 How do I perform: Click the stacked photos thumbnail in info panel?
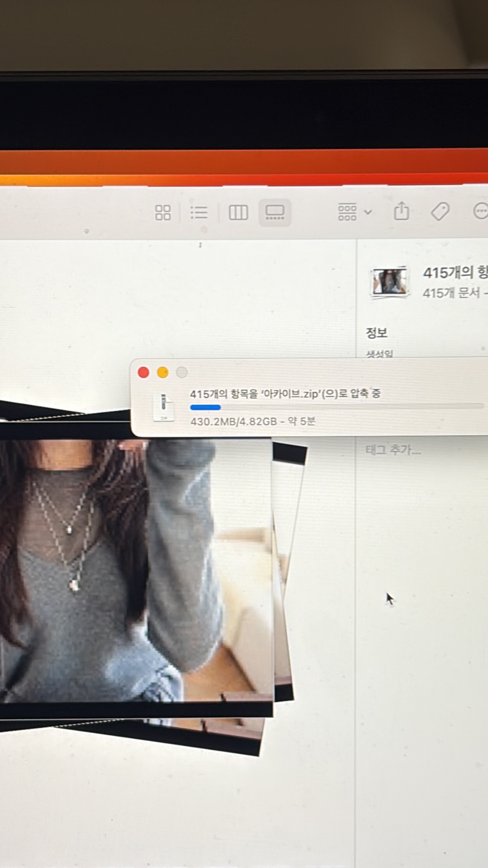click(389, 282)
